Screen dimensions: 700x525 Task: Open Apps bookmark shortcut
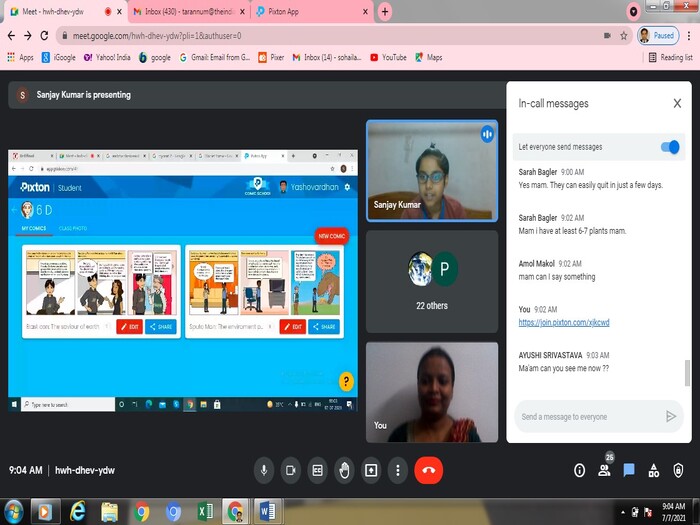coord(20,57)
